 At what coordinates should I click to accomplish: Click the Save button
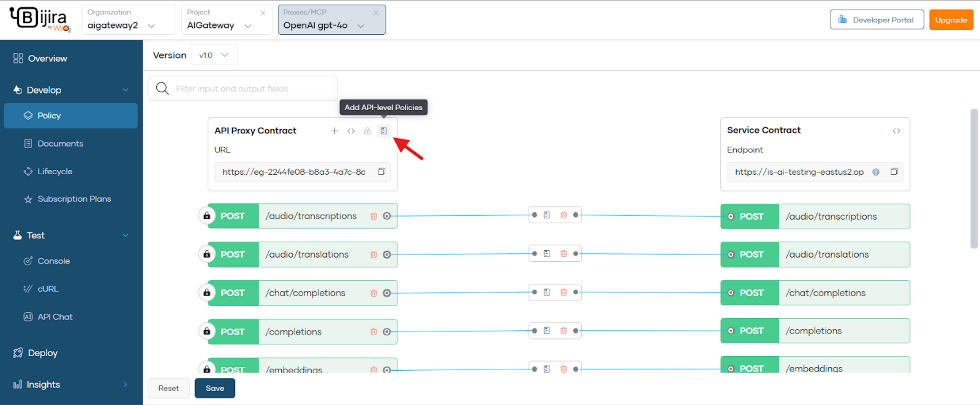215,388
